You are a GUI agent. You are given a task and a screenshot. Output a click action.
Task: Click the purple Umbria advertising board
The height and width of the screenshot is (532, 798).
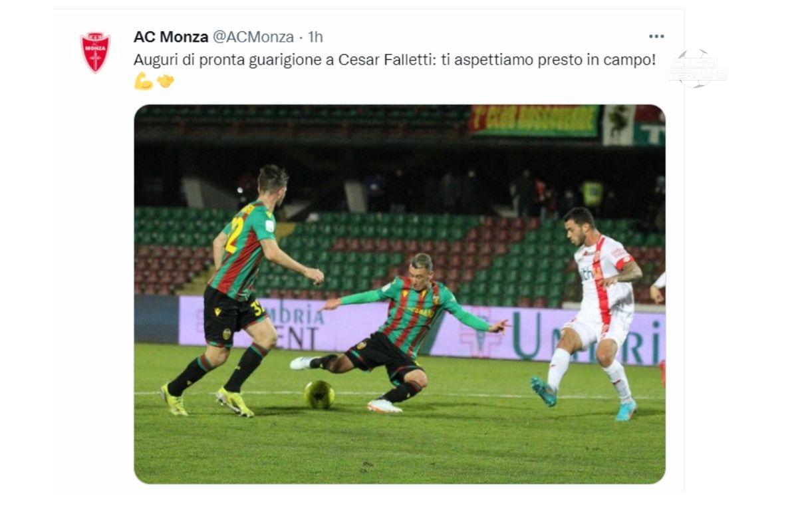click(422, 331)
